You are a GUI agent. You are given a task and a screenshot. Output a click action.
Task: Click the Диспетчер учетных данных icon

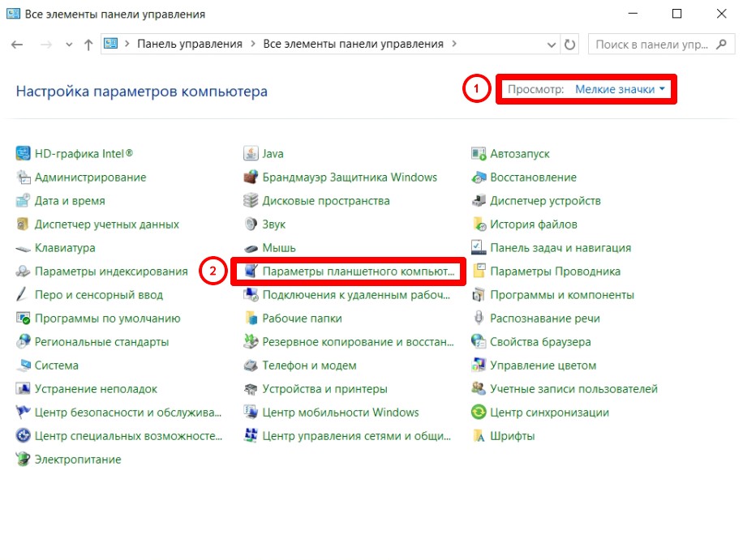click(23, 224)
